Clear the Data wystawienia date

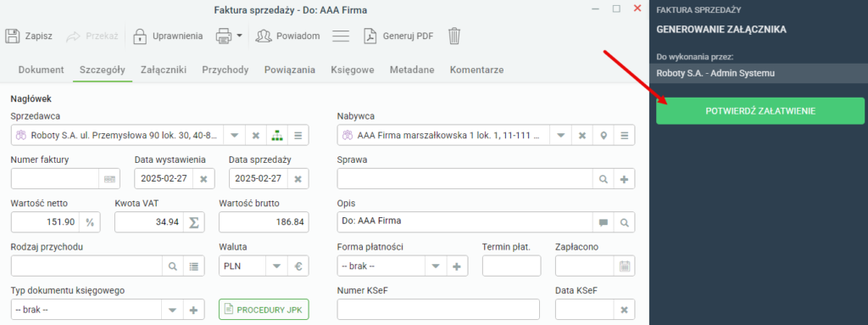pyautogui.click(x=203, y=178)
